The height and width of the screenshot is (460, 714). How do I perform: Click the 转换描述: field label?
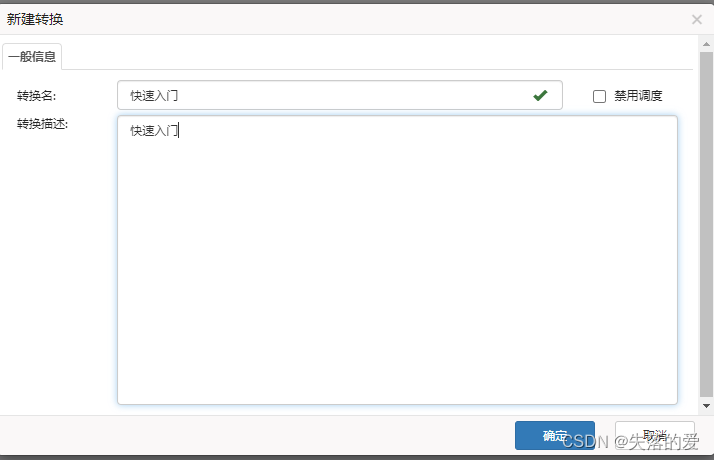[x=42, y=124]
